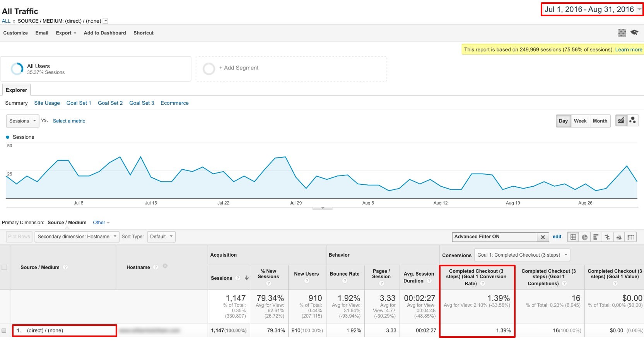Viewport: 644px width, 361px height.
Task: Expand the Goal 1: Completed Checkout dropdown
Action: (x=522, y=255)
